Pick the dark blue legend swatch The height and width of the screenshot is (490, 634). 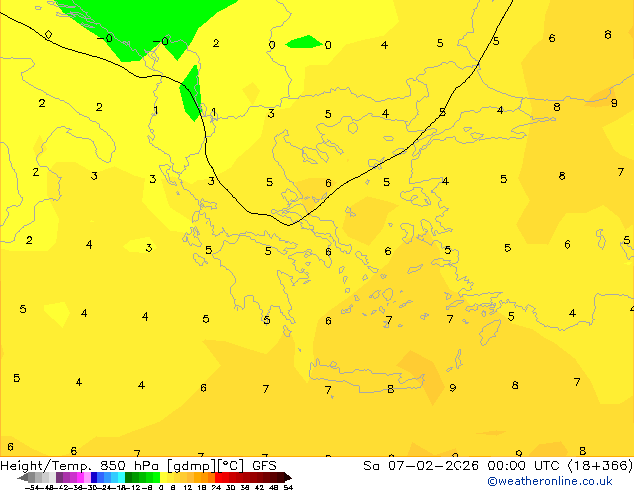[94, 477]
